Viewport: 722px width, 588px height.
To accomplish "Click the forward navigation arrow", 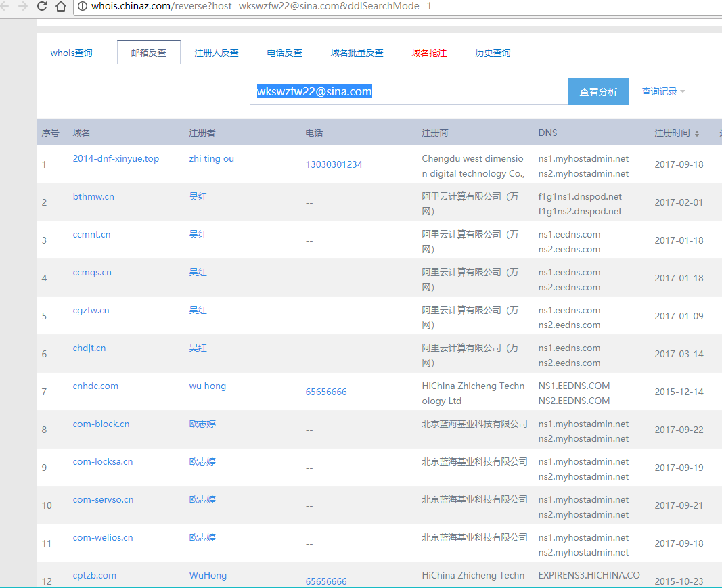I will point(22,6).
